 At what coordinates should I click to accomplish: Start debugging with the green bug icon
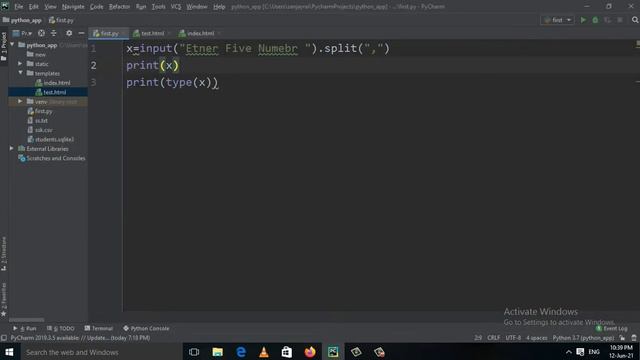pos(595,20)
